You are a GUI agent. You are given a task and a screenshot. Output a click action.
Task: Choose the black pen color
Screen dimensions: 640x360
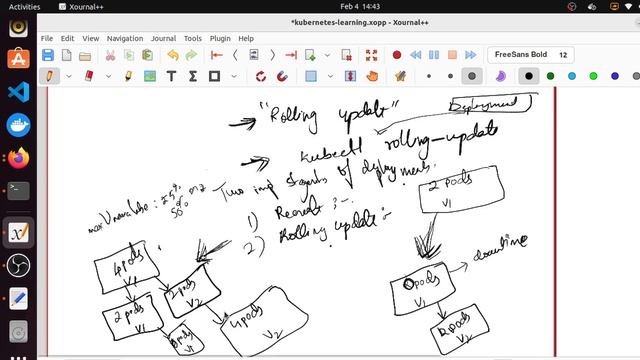point(529,76)
